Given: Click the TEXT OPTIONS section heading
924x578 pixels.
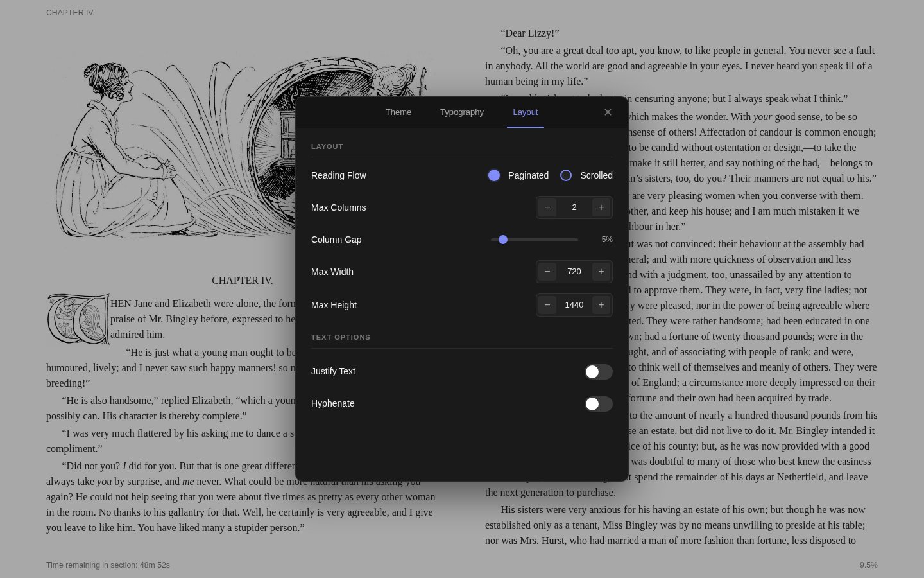Looking at the screenshot, I should tap(341, 337).
